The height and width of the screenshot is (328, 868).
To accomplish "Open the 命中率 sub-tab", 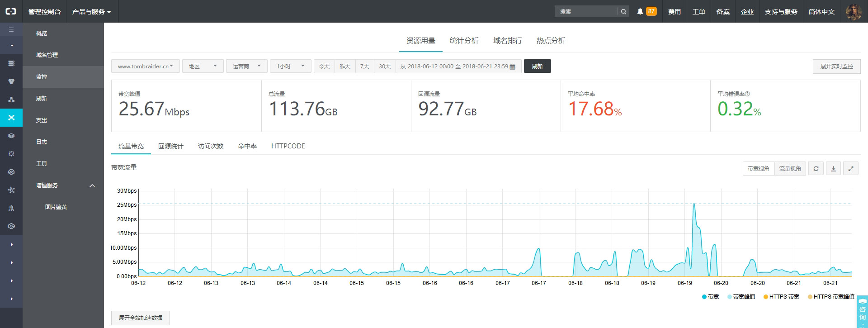I will (247, 146).
